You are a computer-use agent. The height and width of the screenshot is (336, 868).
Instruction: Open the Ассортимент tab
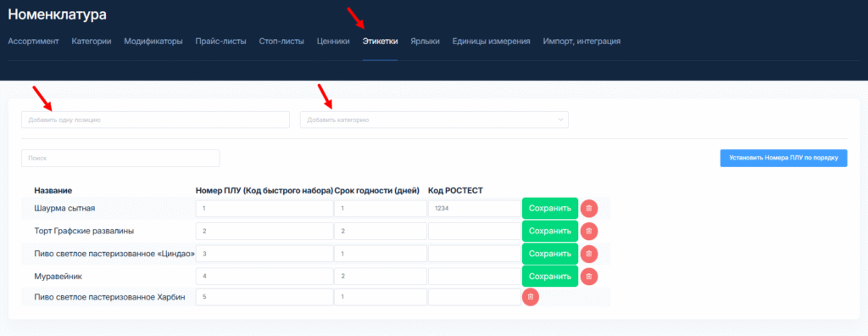(33, 41)
